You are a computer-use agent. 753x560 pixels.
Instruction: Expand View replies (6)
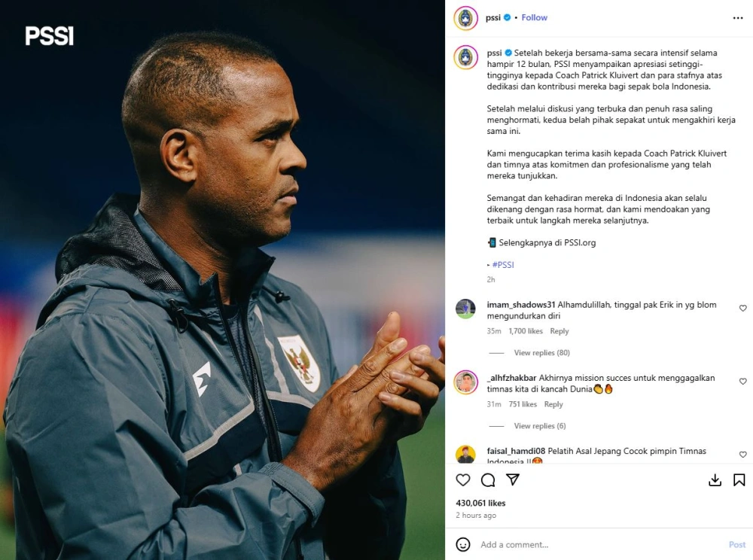point(540,425)
